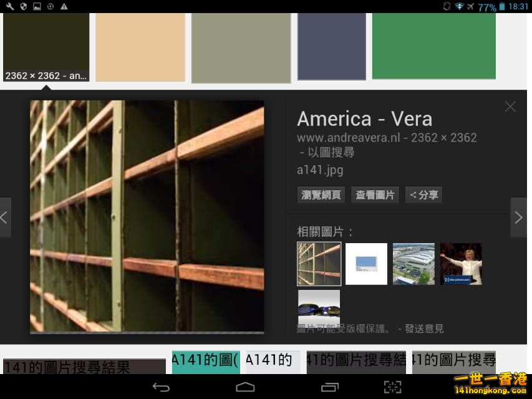Tap the warning triangle icon in status bar

[64, 6]
